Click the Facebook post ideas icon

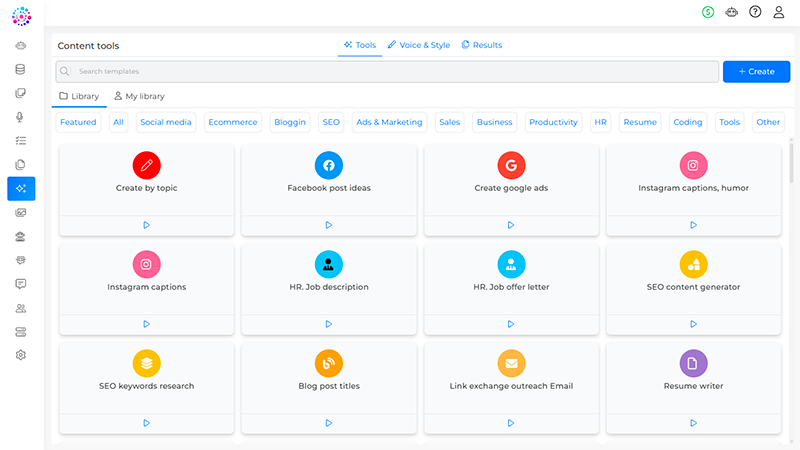tap(329, 165)
